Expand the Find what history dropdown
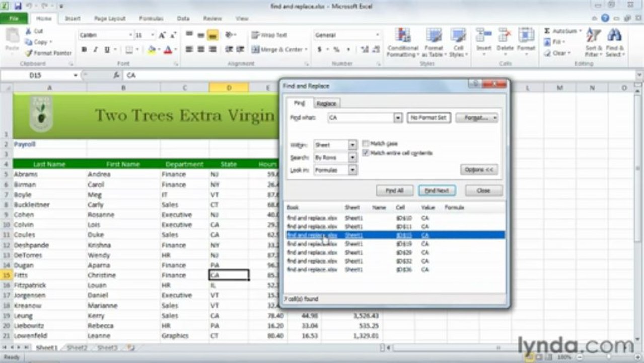644x363 pixels. [398, 117]
